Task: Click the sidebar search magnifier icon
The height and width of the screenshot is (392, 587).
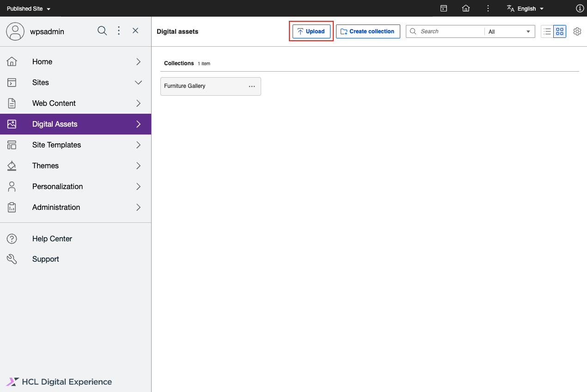Action: [102, 31]
